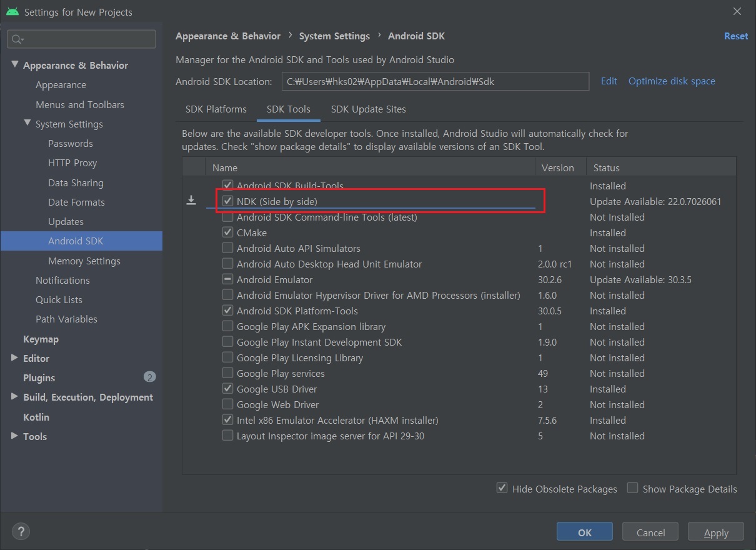Toggle the Android Emulator checkbox
This screenshot has height=550, width=756.
pos(228,279)
